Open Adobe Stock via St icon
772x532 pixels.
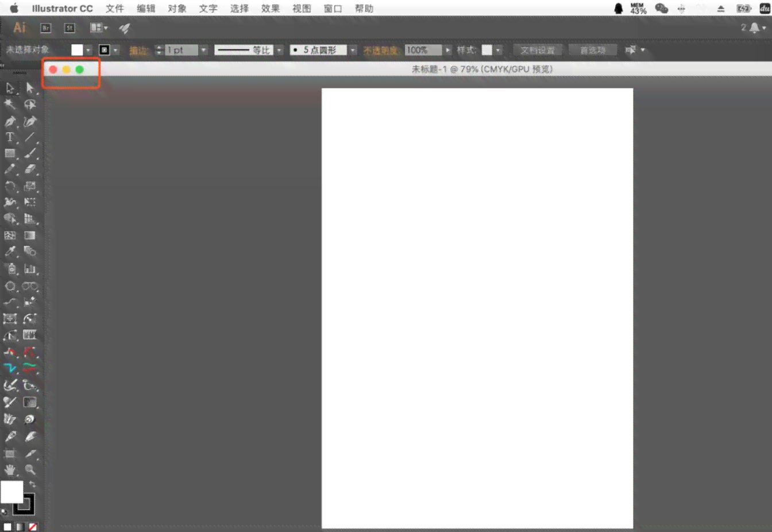pos(70,28)
